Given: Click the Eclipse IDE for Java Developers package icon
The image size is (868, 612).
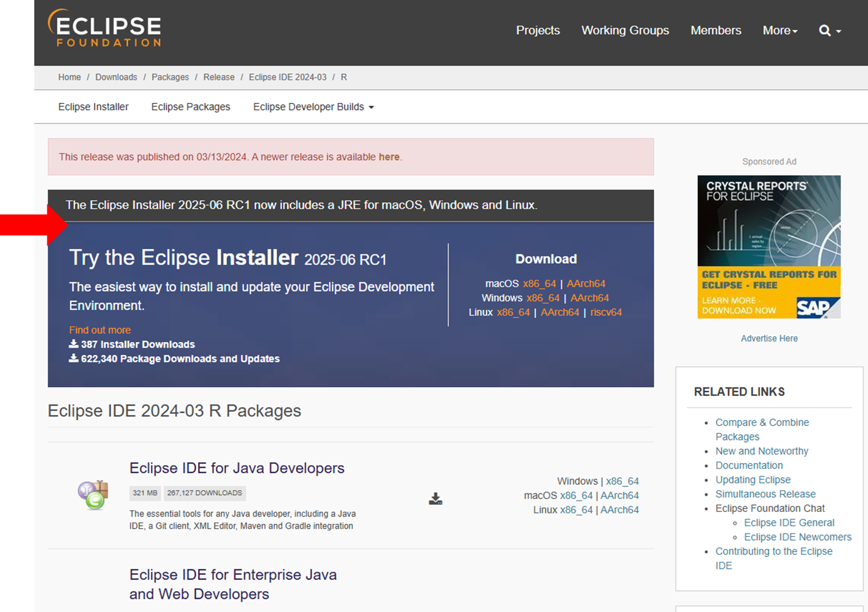Looking at the screenshot, I should pos(93,495).
